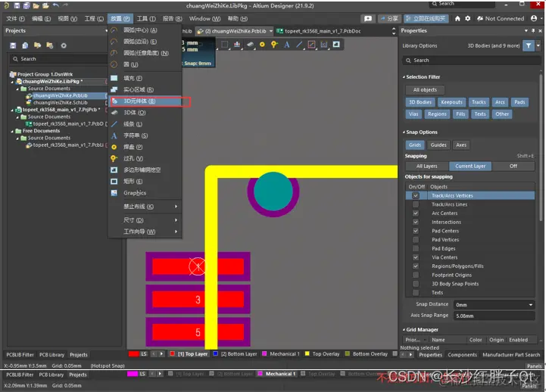Click the All objects filter button

425,90
